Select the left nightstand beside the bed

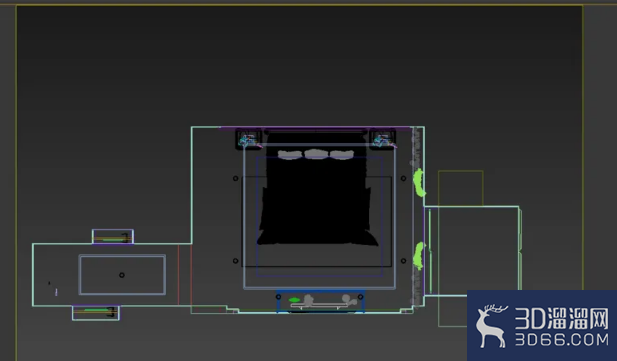click(x=249, y=140)
